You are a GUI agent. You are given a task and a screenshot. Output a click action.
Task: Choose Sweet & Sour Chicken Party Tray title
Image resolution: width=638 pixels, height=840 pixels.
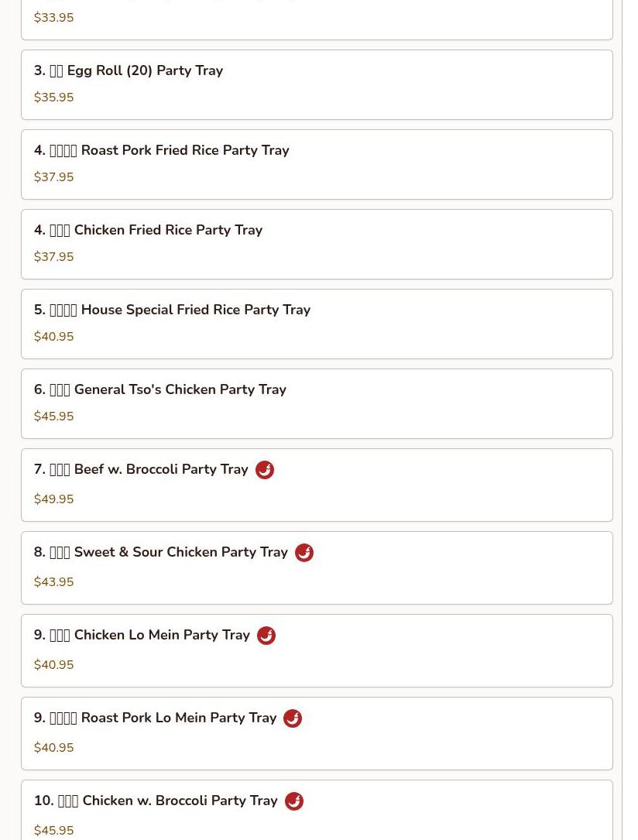coord(161,552)
